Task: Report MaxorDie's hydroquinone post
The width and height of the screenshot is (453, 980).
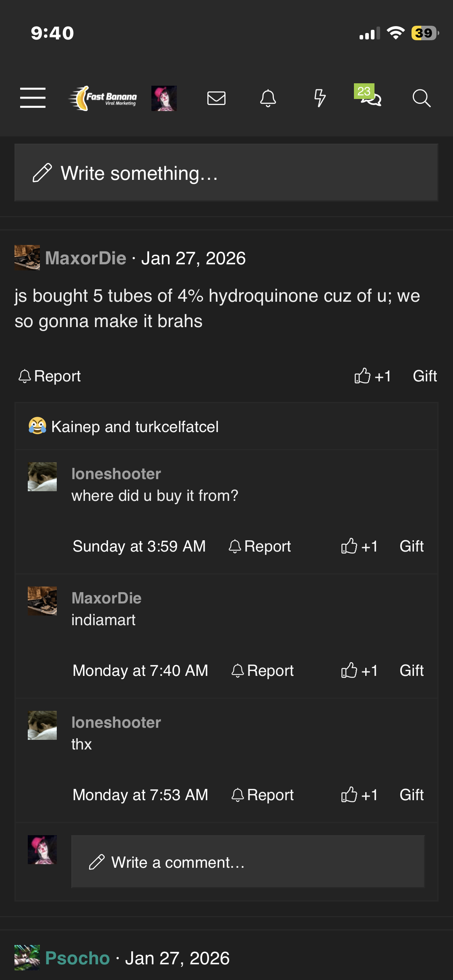Action: pyautogui.click(x=50, y=376)
